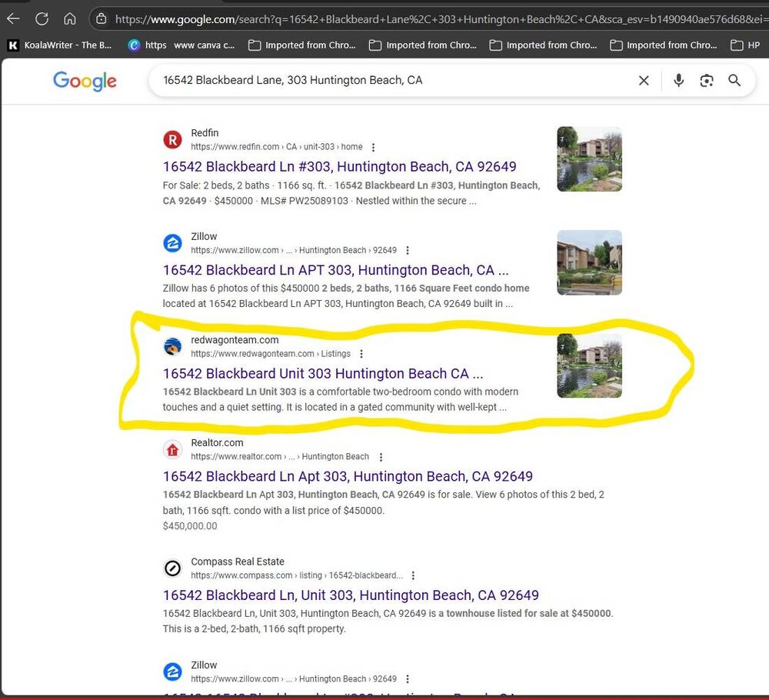Open more options for redwagonteam result

pyautogui.click(x=361, y=354)
